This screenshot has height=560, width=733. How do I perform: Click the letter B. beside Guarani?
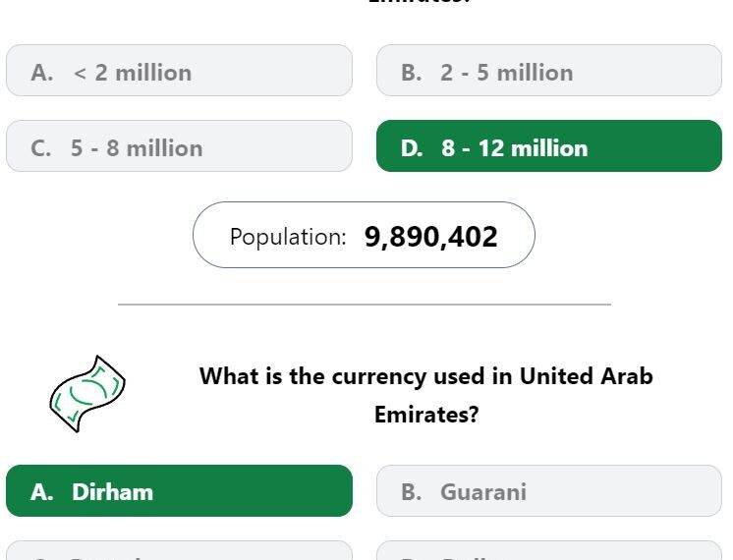point(412,492)
